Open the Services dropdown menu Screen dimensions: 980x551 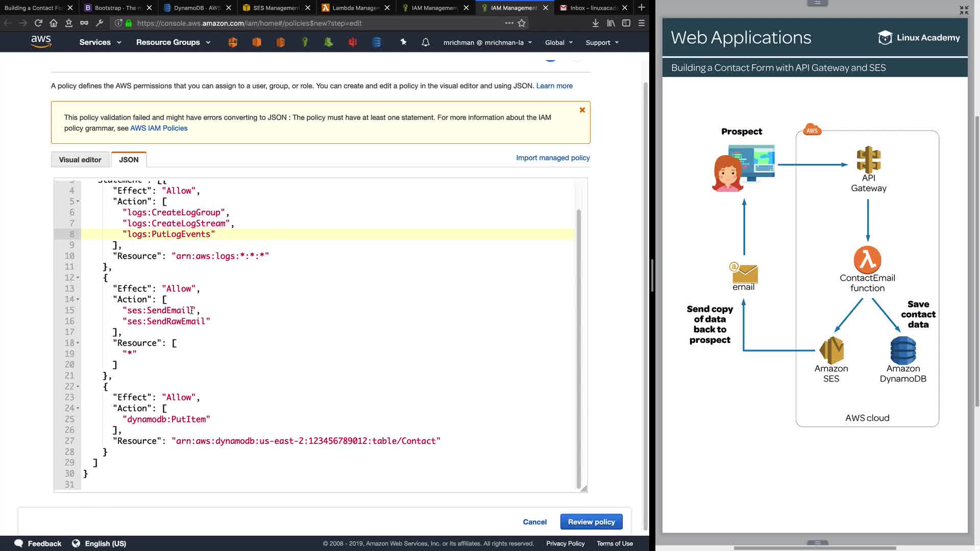coord(100,42)
